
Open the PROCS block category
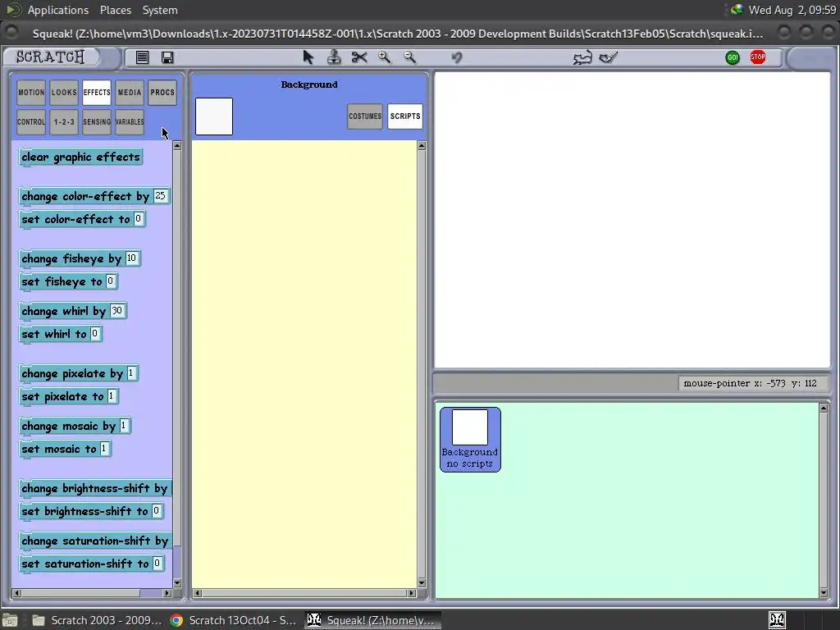tap(162, 93)
